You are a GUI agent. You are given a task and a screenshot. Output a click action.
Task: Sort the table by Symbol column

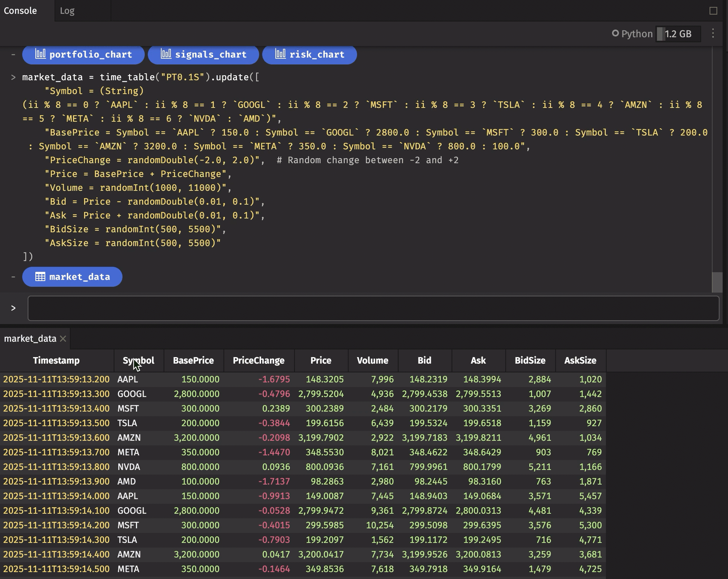139,360
